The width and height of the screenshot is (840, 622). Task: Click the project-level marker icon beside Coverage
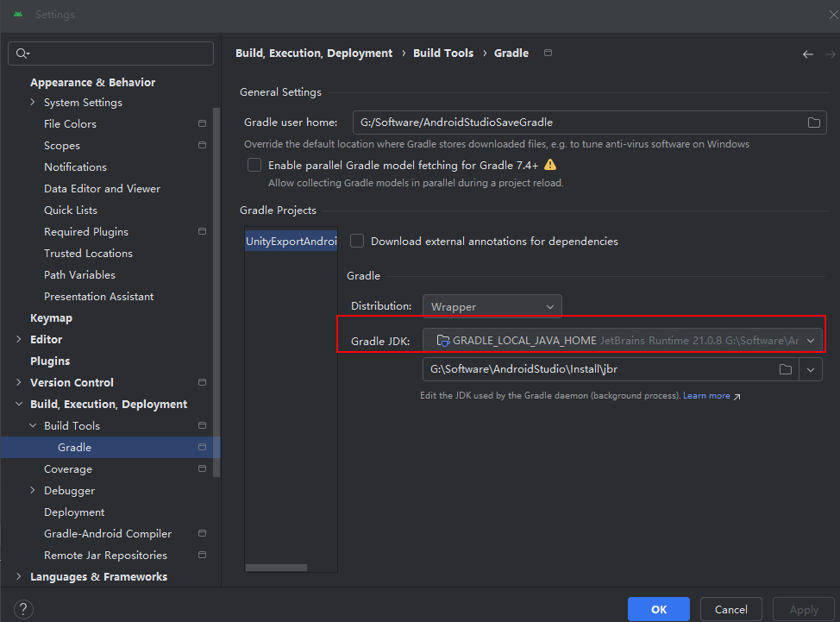(202, 468)
